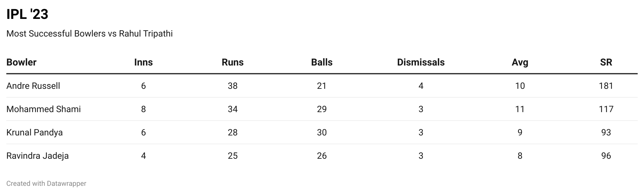Click Krunal Pandya's 30 balls cell
The width and height of the screenshot is (644, 194).
tap(322, 133)
